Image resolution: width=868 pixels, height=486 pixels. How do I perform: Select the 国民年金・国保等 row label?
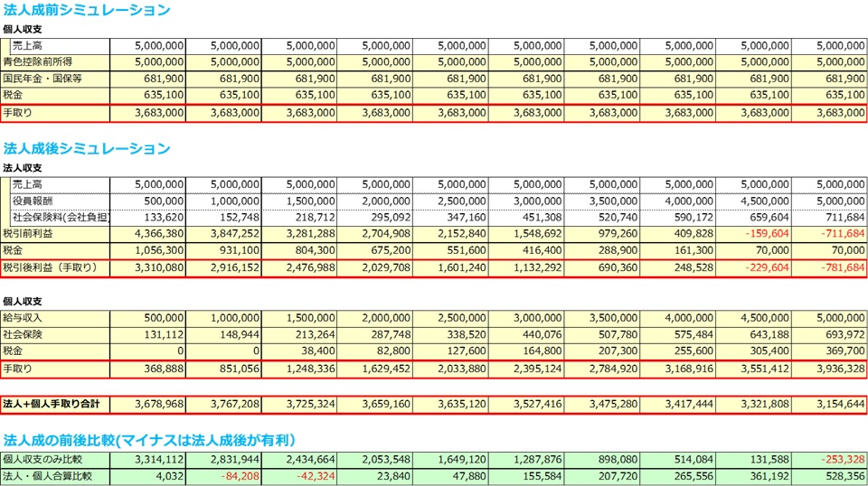click(42, 79)
